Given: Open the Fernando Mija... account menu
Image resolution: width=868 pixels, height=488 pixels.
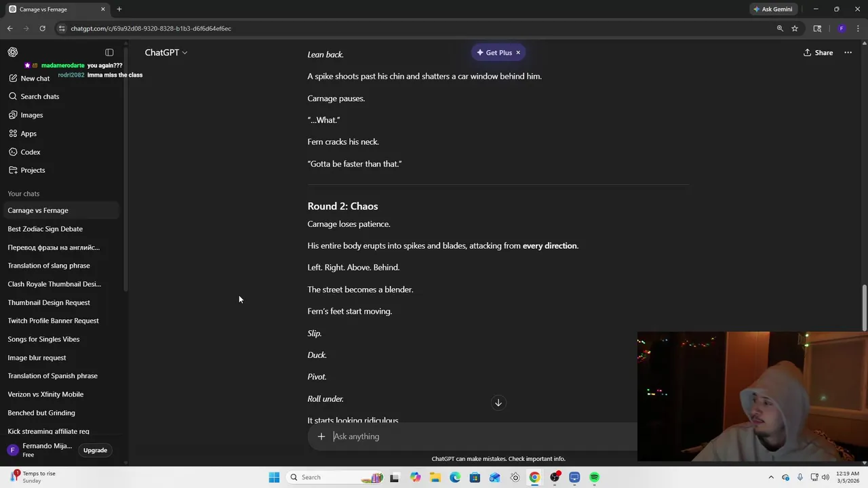Looking at the screenshot, I should click(x=39, y=450).
